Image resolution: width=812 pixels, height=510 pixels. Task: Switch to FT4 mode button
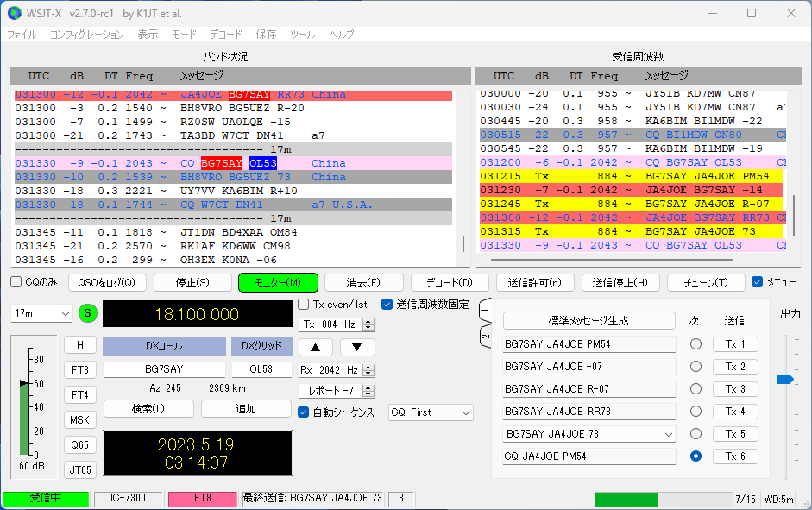click(80, 395)
